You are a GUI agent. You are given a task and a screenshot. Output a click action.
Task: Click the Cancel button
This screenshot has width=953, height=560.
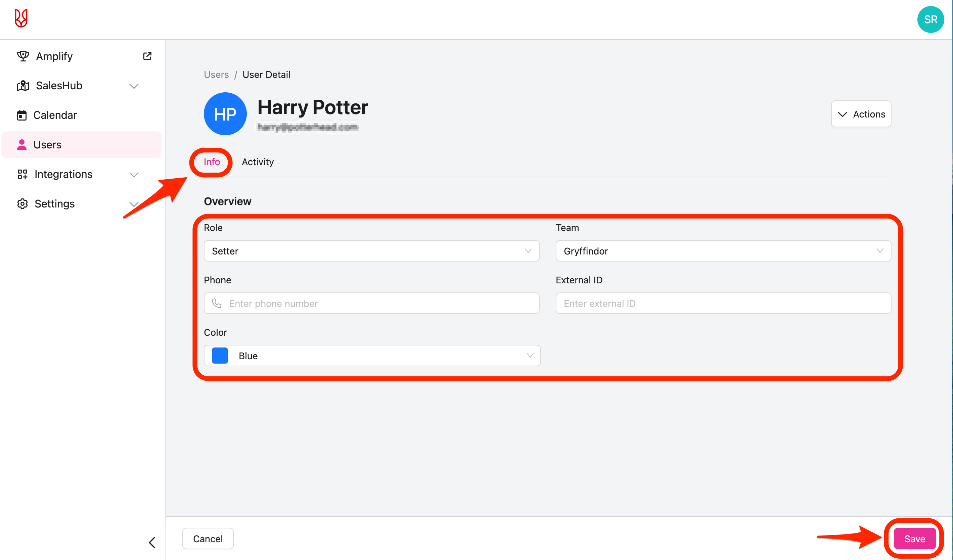[x=208, y=539]
